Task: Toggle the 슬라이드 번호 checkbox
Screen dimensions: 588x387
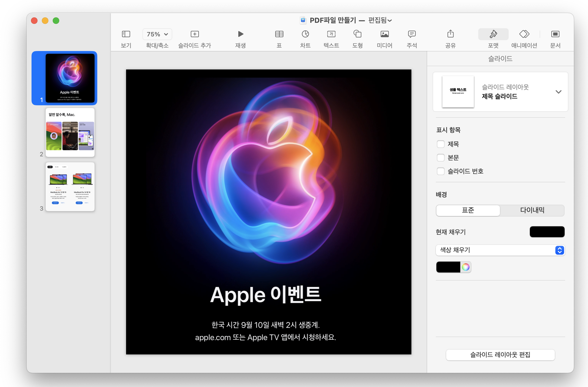Action: point(440,171)
